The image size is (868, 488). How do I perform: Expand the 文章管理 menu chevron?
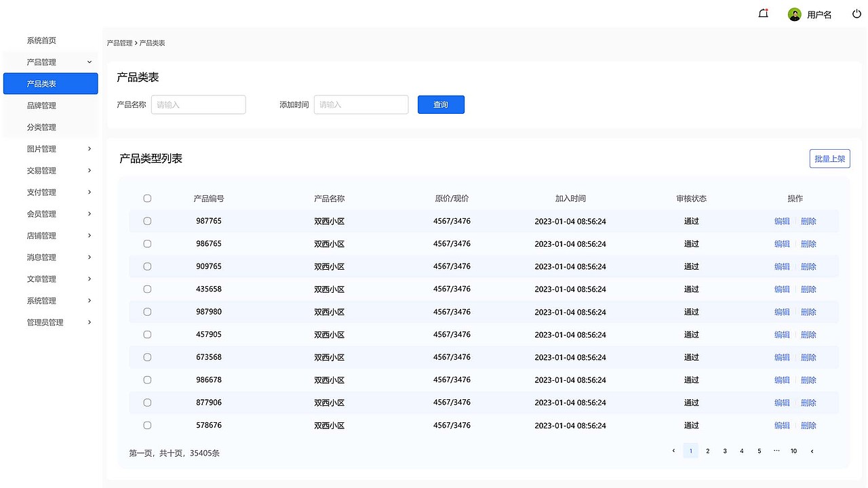click(90, 279)
